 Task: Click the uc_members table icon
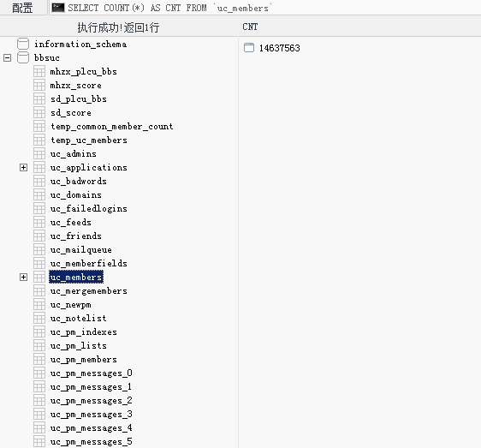(x=39, y=277)
